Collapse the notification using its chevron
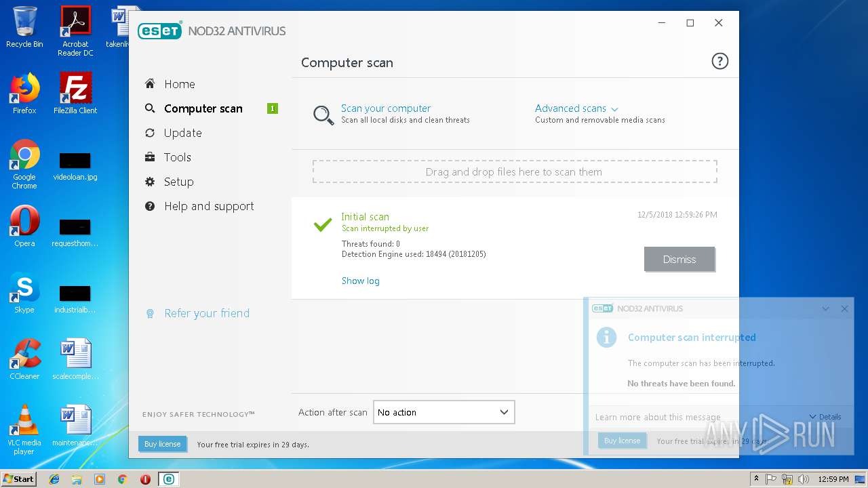 pyautogui.click(x=825, y=308)
